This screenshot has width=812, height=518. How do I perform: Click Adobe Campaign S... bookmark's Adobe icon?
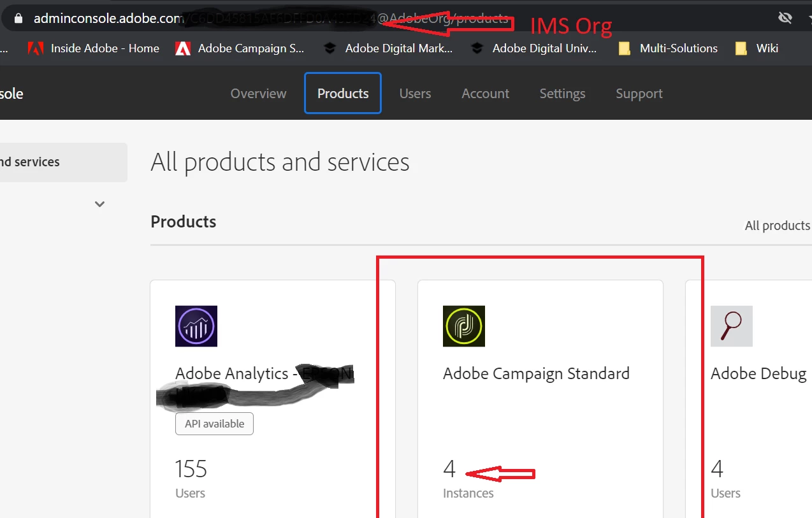pyautogui.click(x=183, y=48)
